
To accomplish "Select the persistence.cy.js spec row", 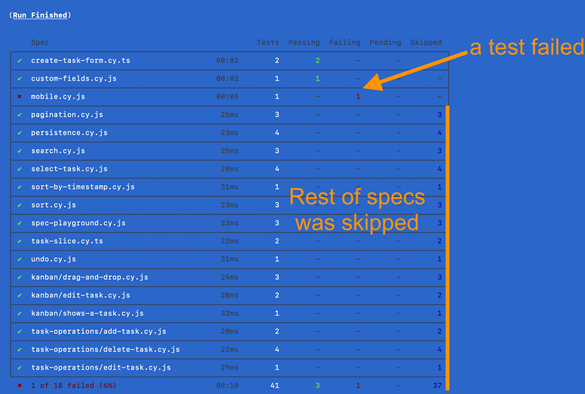I will click(229, 133).
